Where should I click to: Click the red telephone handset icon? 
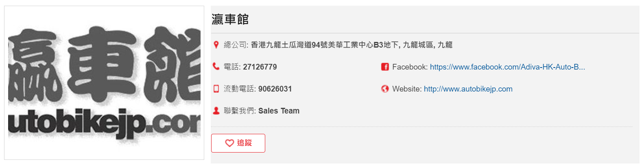point(216,66)
